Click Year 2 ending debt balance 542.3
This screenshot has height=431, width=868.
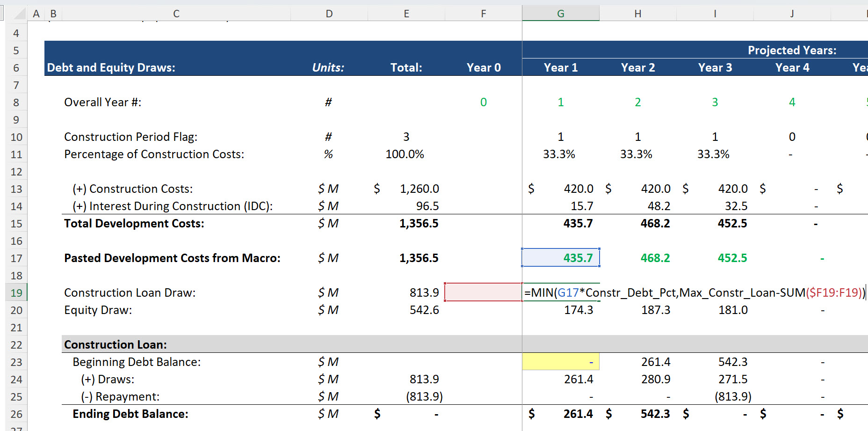[655, 414]
